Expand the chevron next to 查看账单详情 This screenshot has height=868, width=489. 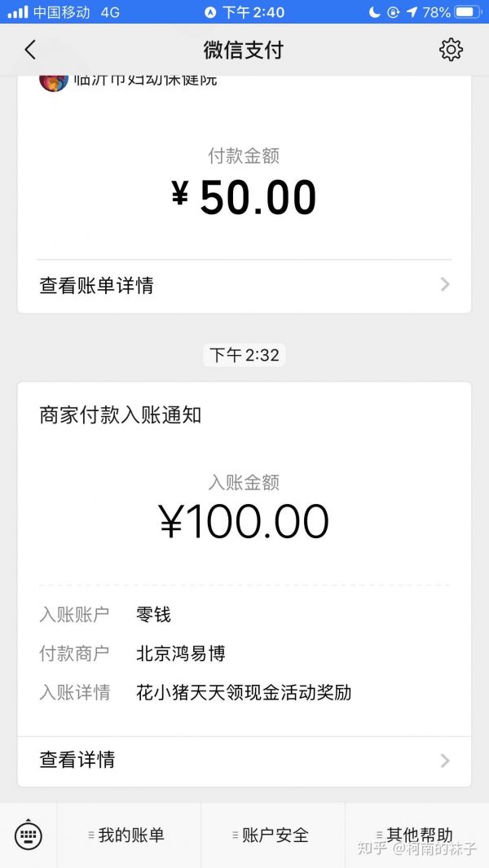click(444, 285)
